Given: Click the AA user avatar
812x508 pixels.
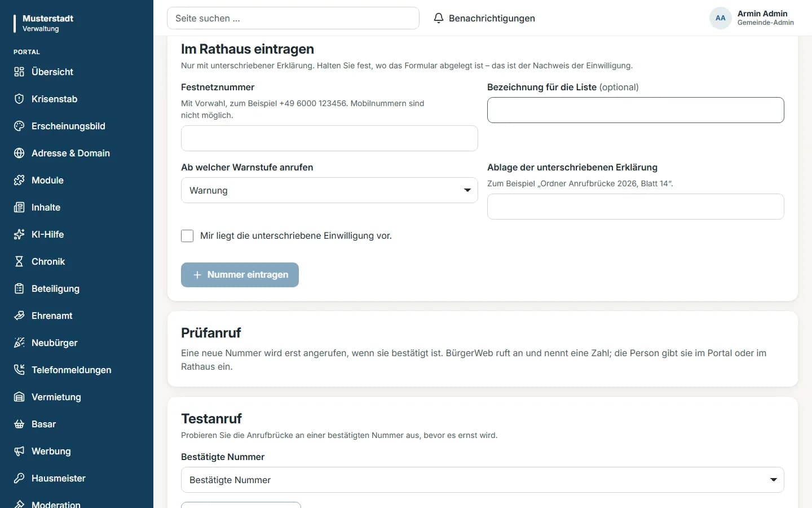Looking at the screenshot, I should point(721,18).
